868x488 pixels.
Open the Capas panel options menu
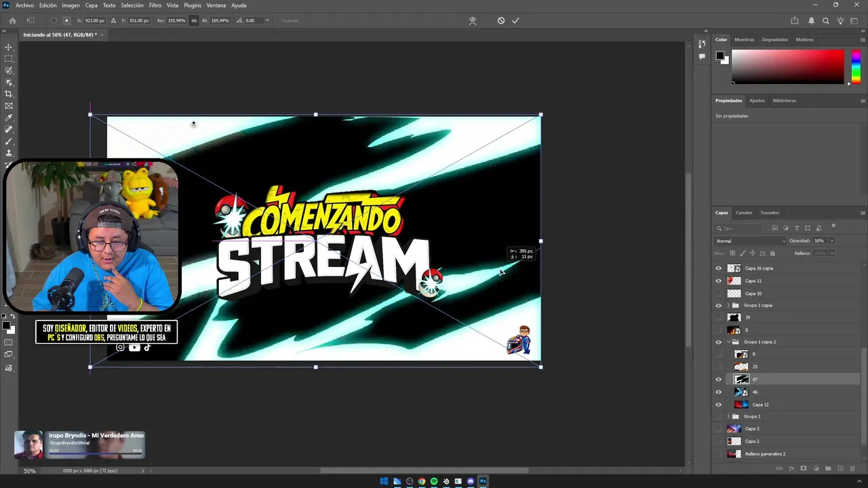[x=863, y=213]
